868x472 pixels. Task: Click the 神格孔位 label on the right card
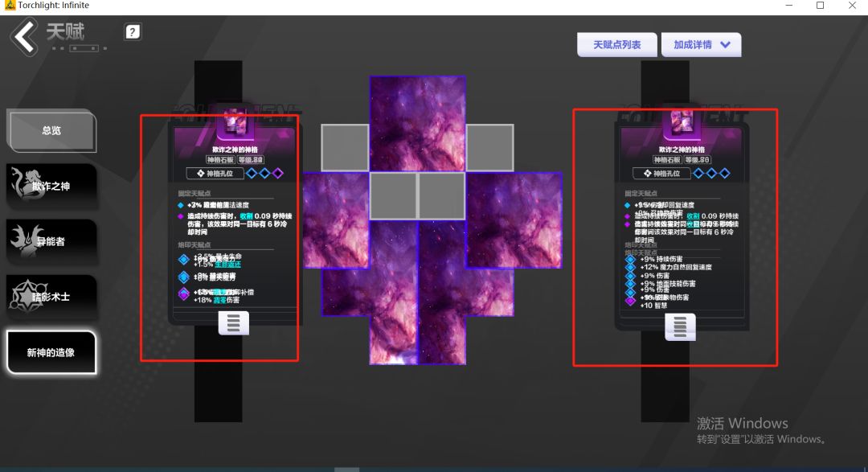tap(661, 174)
